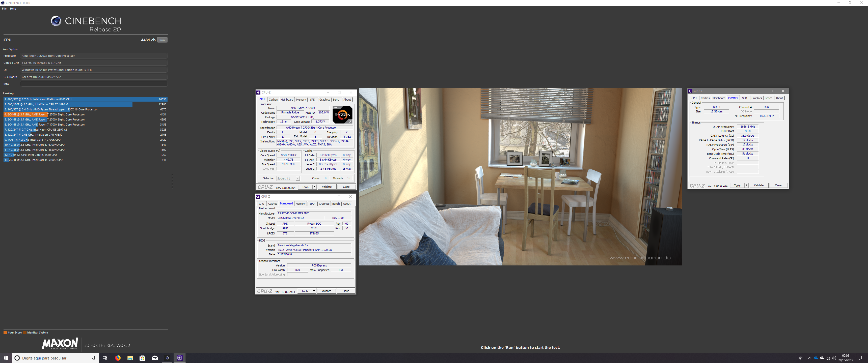
Task: Open Task View from the taskbar
Action: [x=105, y=358]
